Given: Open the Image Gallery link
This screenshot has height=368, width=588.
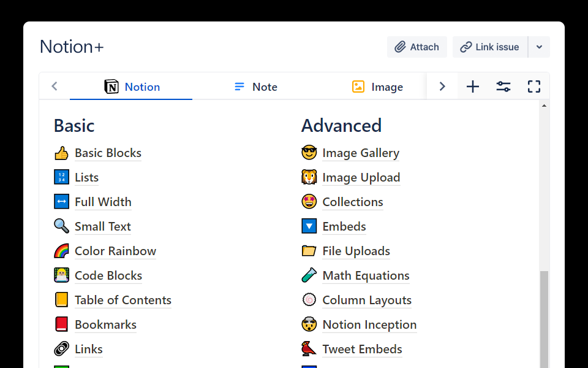Looking at the screenshot, I should pos(361,153).
